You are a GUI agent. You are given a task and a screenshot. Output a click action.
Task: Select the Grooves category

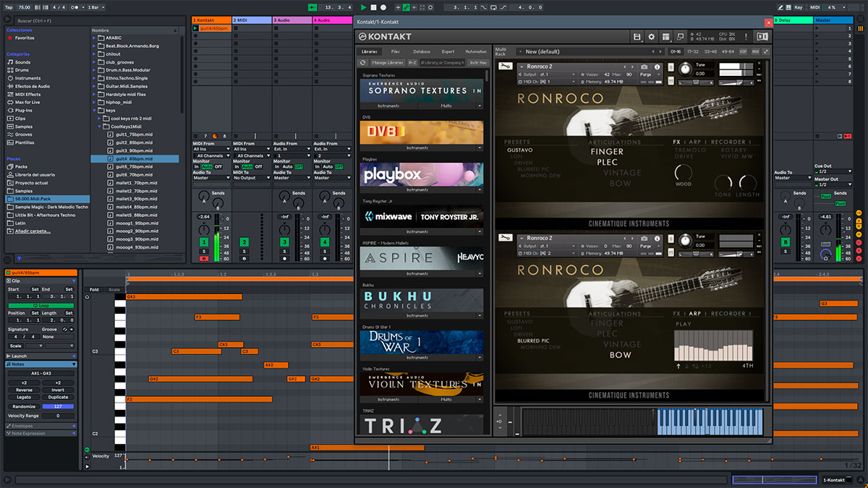(x=23, y=134)
